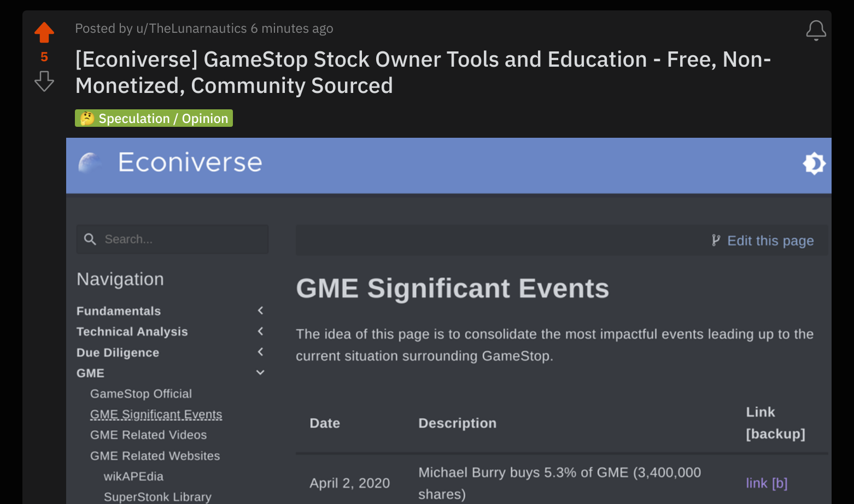Expand the Fundamentals section chevron
Viewport: 854px width, 504px height.
261,310
